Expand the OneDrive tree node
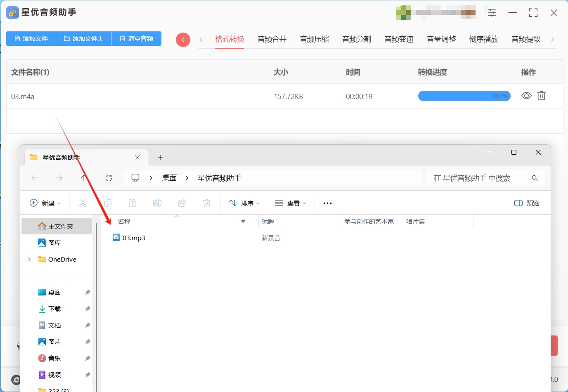 click(29, 259)
